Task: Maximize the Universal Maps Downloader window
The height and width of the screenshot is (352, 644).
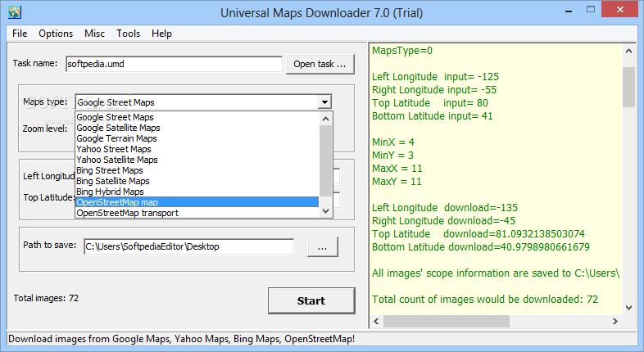Action: click(x=591, y=10)
